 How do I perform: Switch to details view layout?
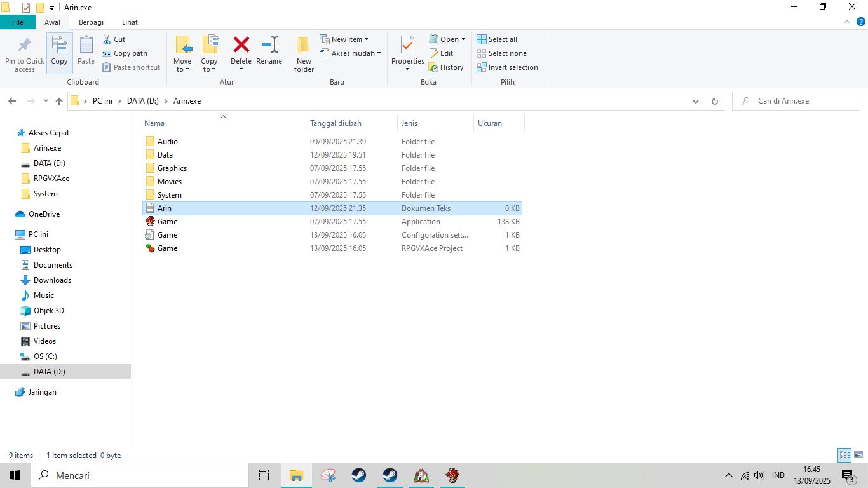[844, 455]
